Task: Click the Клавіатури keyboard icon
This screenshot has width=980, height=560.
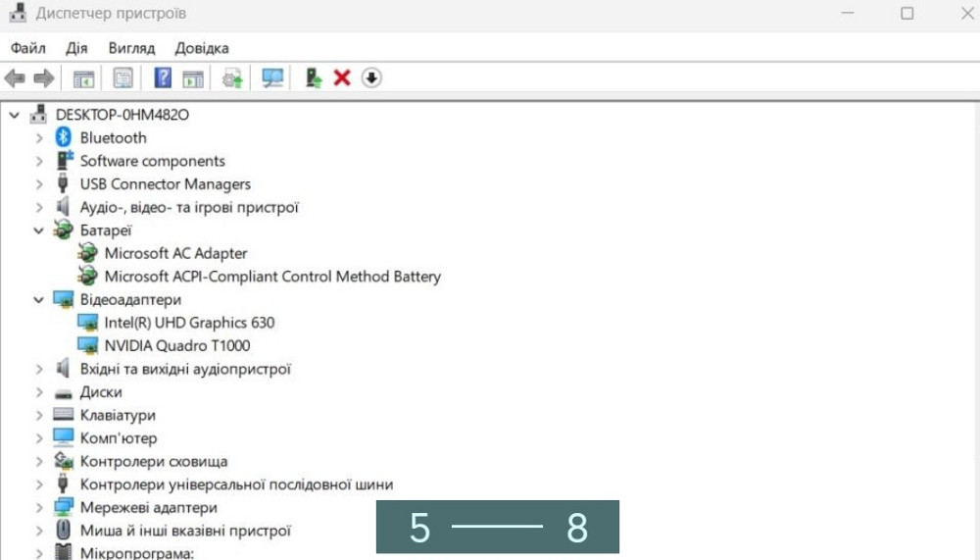Action: [63, 414]
